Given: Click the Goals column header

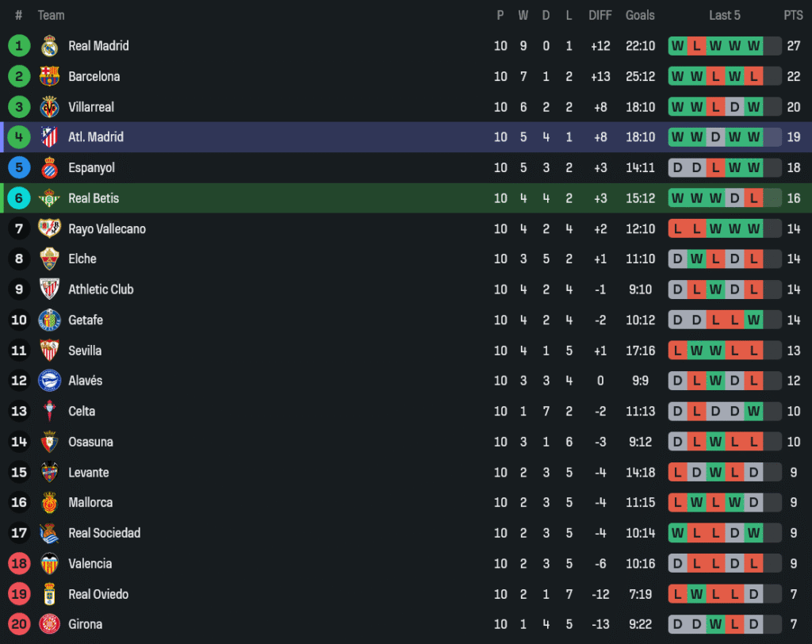Looking at the screenshot, I should [640, 15].
